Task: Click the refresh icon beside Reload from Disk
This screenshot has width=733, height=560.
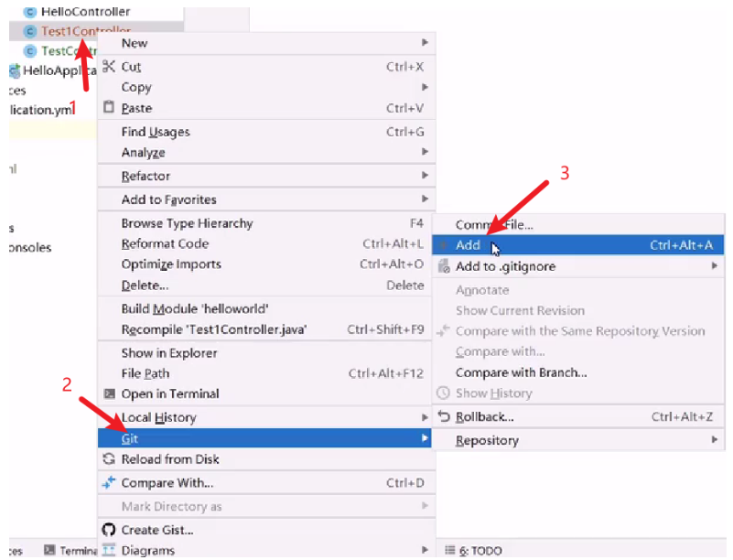Action: pos(109,459)
